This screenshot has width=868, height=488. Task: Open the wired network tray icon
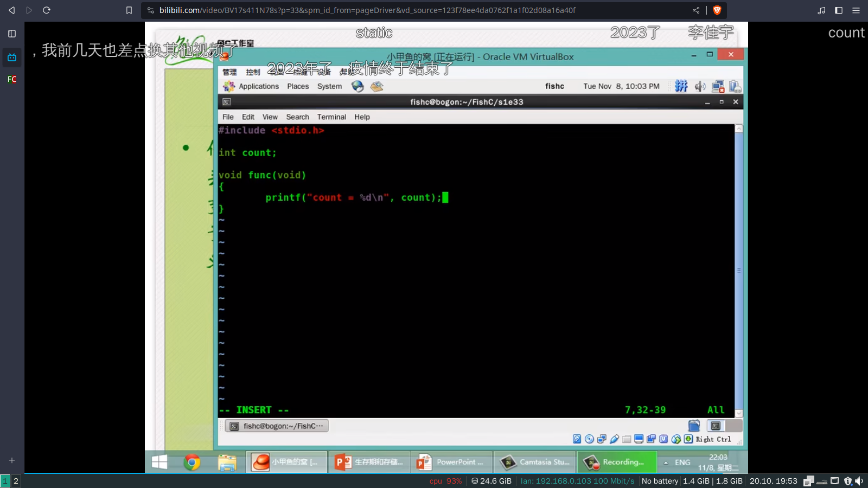click(835, 481)
